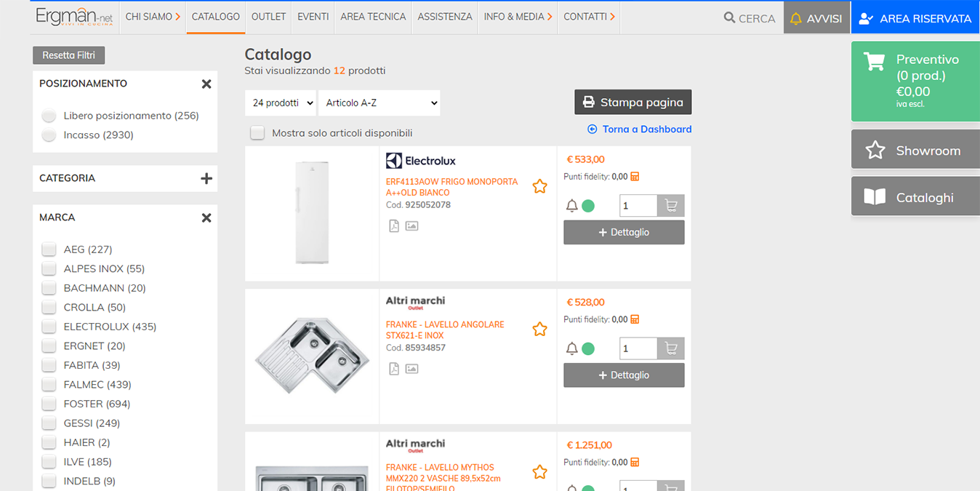Click the Ergman.net logo
Screen dimensions: 980x491
74,17
